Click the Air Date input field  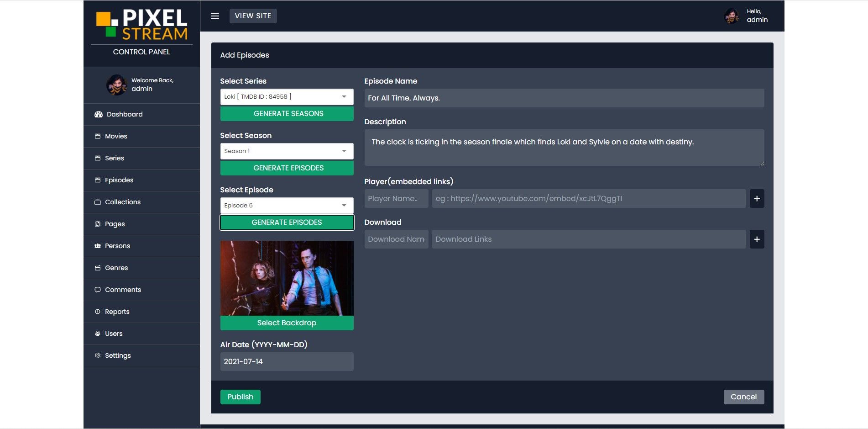point(287,362)
